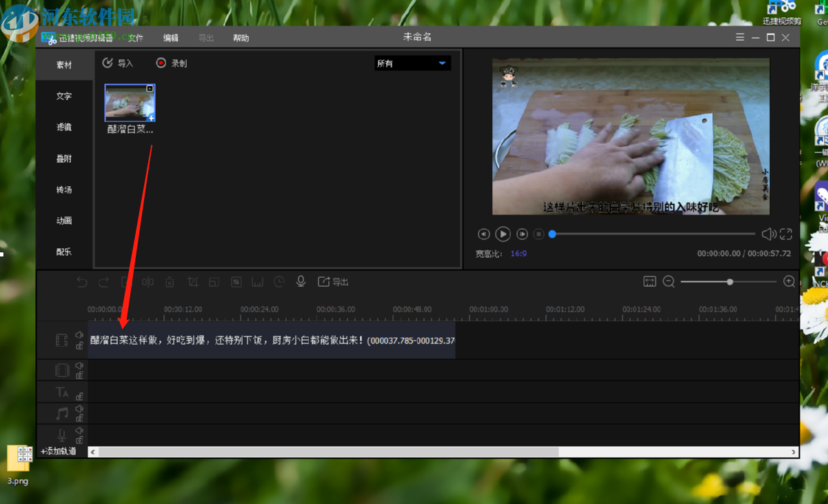Click the 录制 record button
The image size is (828, 504).
[172, 63]
